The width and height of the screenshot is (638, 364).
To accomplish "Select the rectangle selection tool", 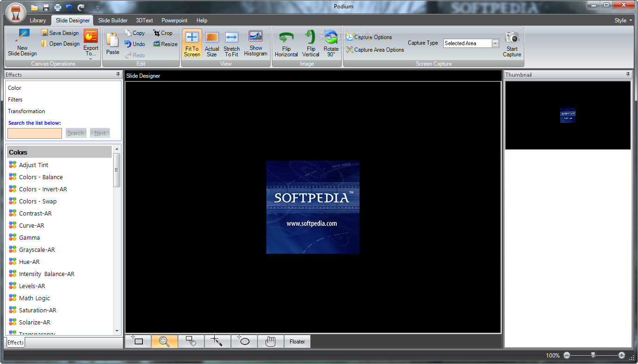I will point(138,341).
